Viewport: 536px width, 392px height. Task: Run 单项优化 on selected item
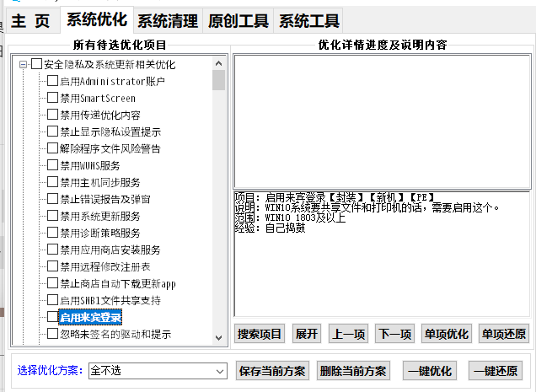click(x=446, y=334)
